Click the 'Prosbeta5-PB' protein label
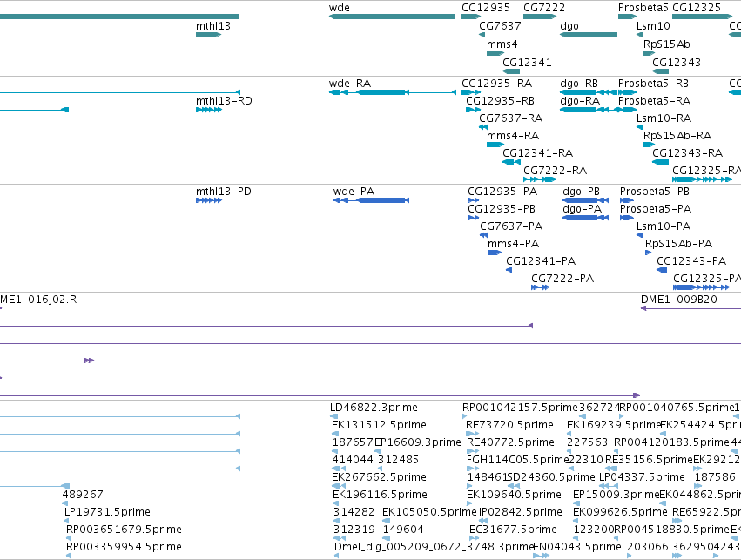The width and height of the screenshot is (741, 560). coord(655,192)
